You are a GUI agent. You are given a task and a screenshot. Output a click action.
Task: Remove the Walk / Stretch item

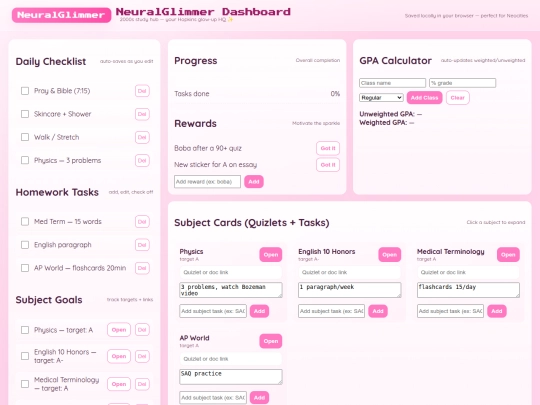click(x=142, y=137)
